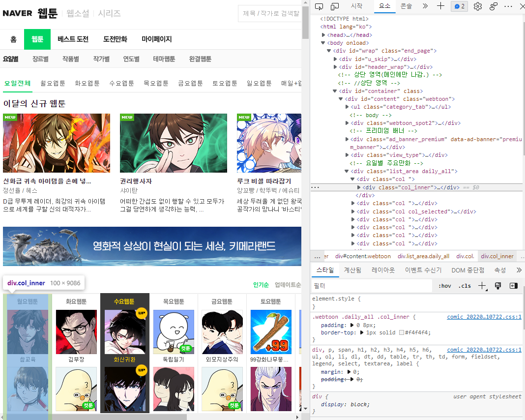This screenshot has height=420, width=525.
Task: Collapse div id wrap node
Action: [x=329, y=51]
